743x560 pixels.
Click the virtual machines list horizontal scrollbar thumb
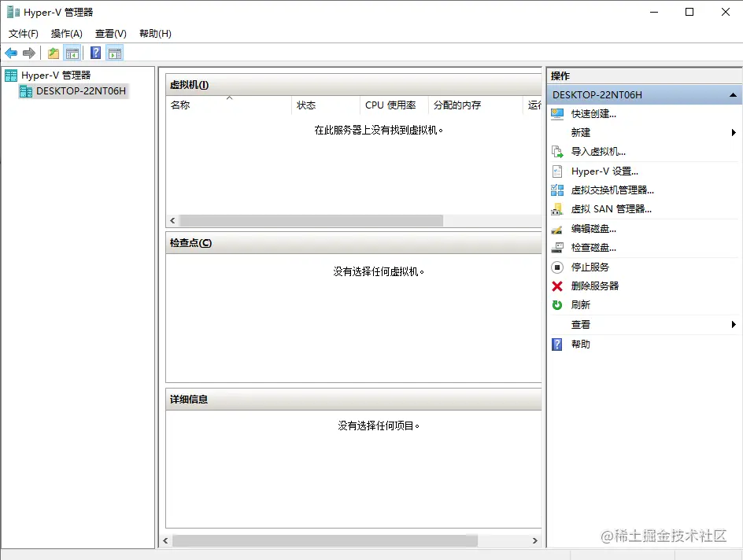(x=312, y=220)
